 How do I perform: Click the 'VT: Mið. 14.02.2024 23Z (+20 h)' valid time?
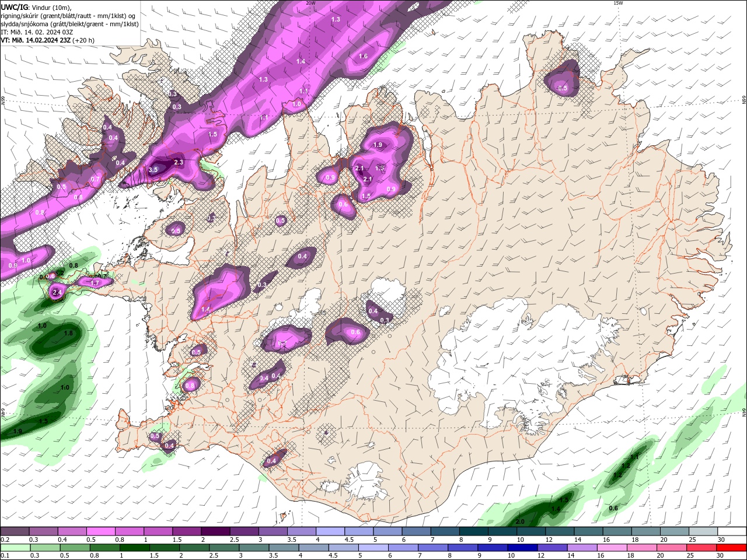[x=47, y=40]
